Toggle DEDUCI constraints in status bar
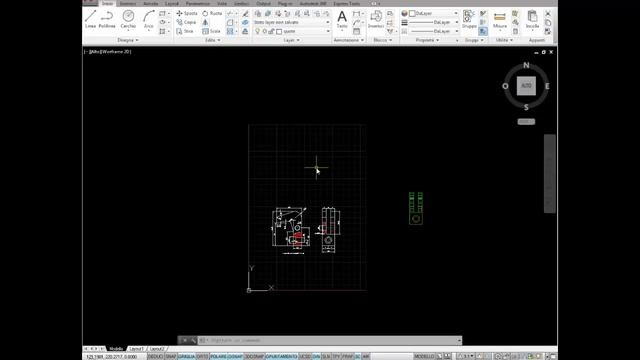 point(155,356)
